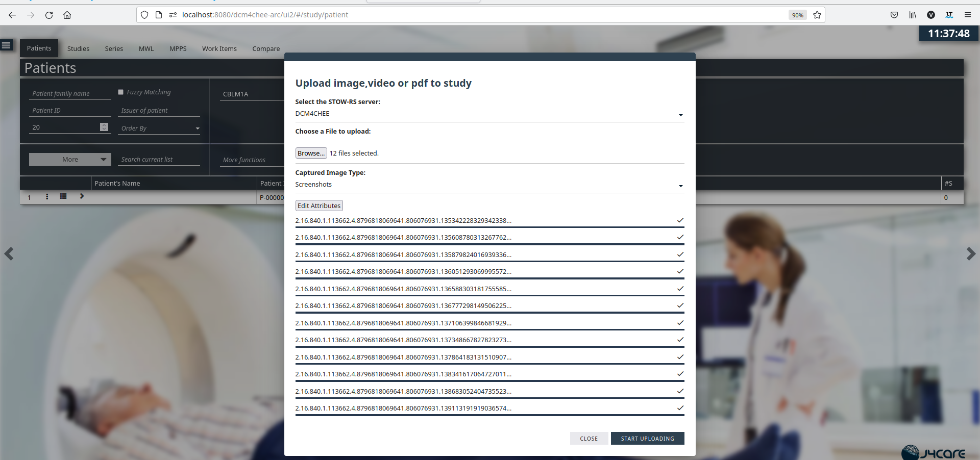Click START UPLOADING
The width and height of the screenshot is (980, 460).
tap(647, 438)
